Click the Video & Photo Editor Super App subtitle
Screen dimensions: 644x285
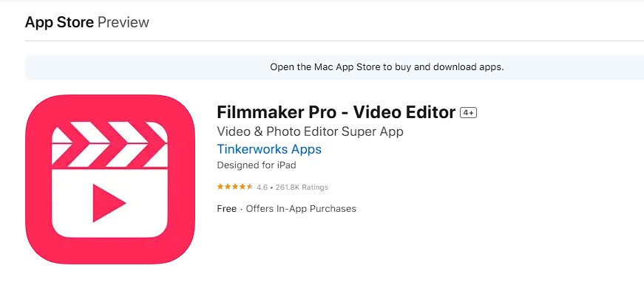[x=310, y=131]
